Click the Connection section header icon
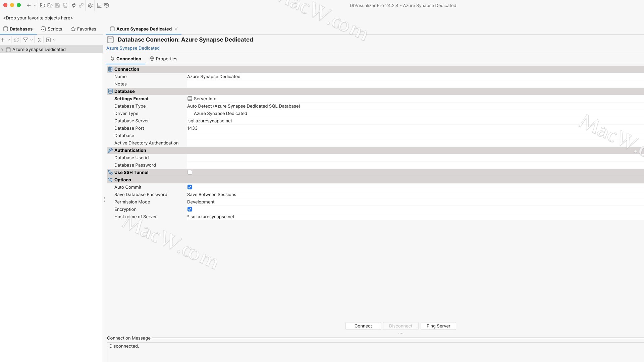This screenshot has height=362, width=644. point(110,69)
